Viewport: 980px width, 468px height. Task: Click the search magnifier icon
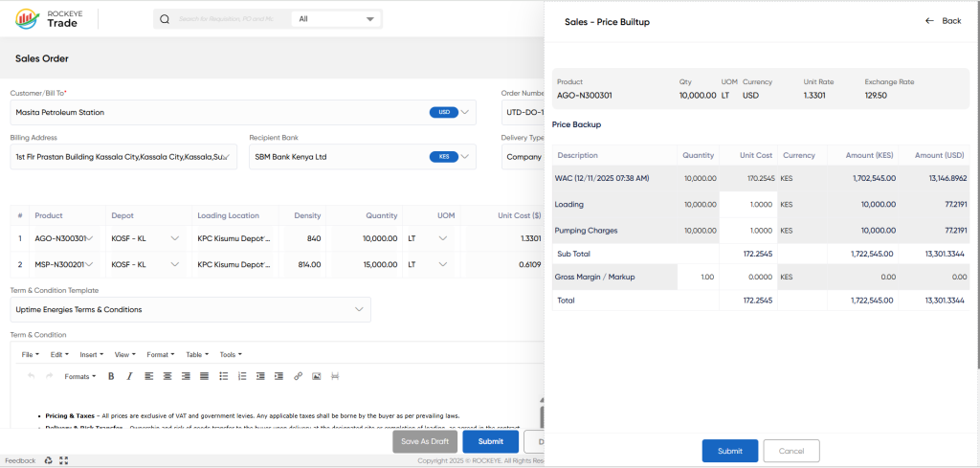click(165, 19)
